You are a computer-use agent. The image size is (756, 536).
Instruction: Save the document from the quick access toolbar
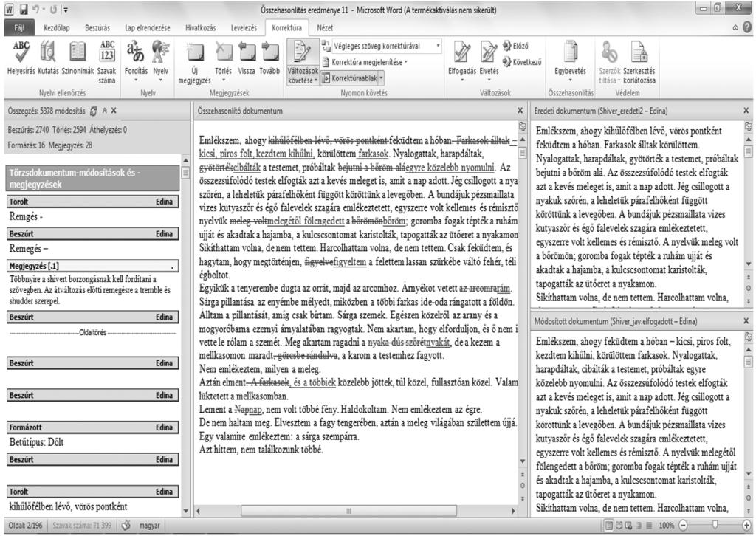pos(24,9)
